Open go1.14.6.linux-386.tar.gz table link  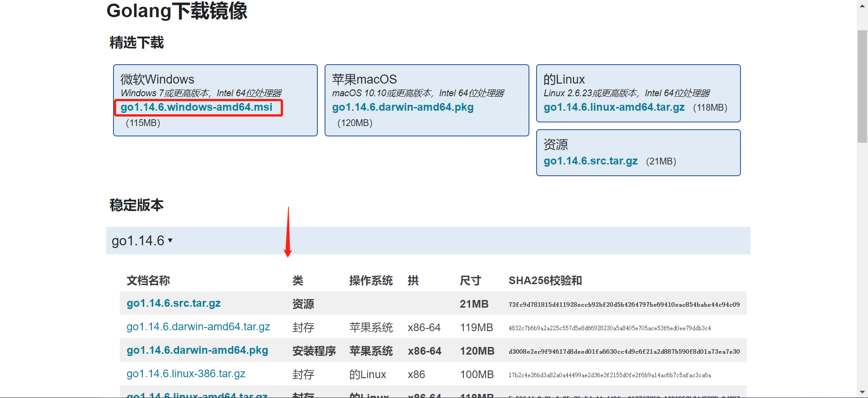(x=186, y=374)
